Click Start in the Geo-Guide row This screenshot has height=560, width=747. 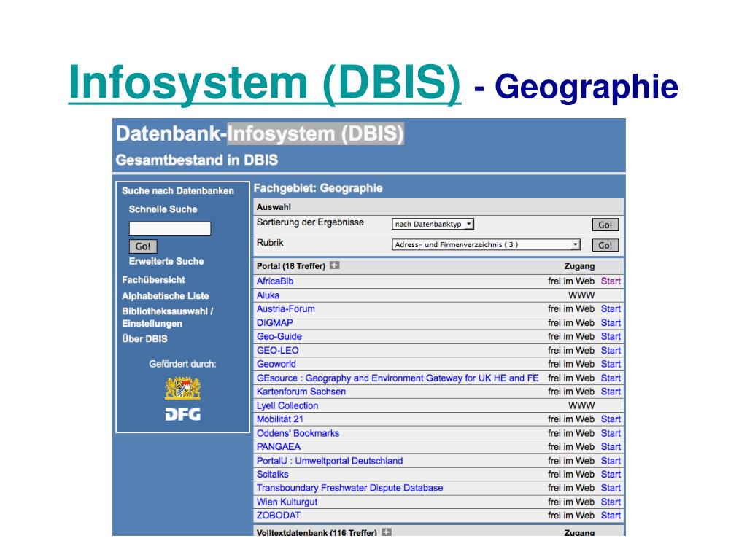click(x=611, y=336)
